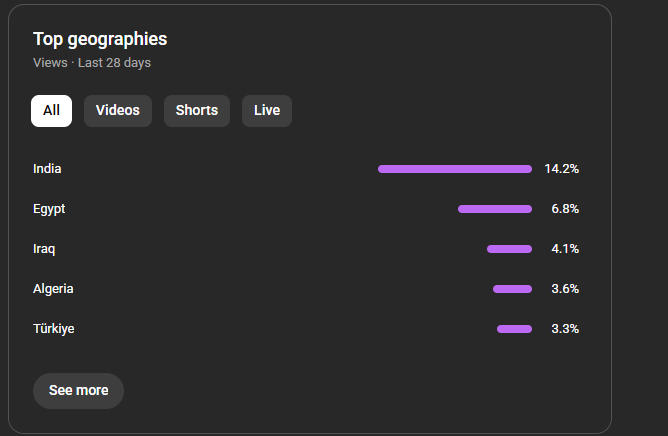Click the Views Last 28 days subtitle
668x436 pixels.
click(92, 63)
